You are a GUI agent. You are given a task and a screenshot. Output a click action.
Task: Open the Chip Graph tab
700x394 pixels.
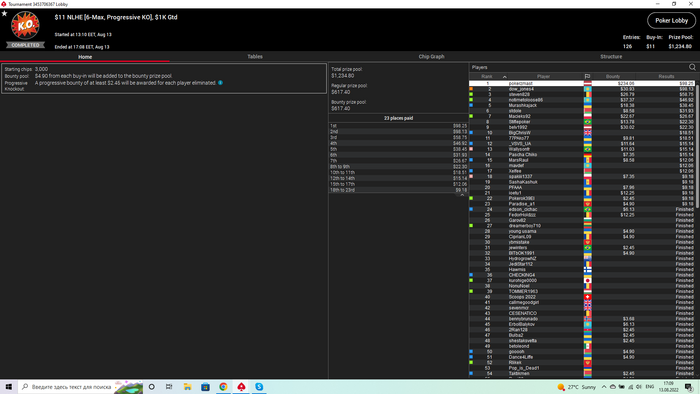(431, 57)
